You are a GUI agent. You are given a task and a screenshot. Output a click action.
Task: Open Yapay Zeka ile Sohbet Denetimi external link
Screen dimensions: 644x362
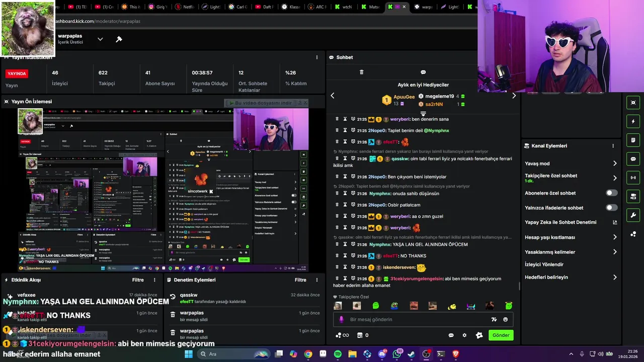[x=615, y=222]
